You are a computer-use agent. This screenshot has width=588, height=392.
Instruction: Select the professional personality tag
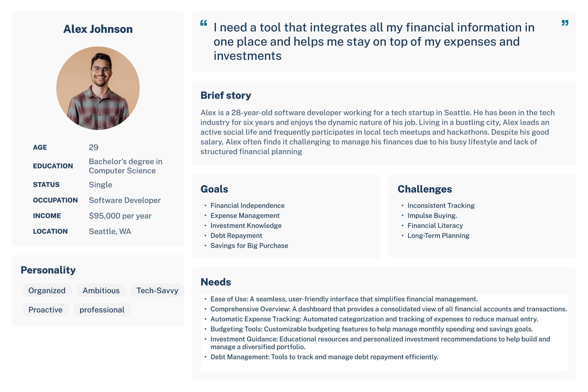(x=102, y=310)
